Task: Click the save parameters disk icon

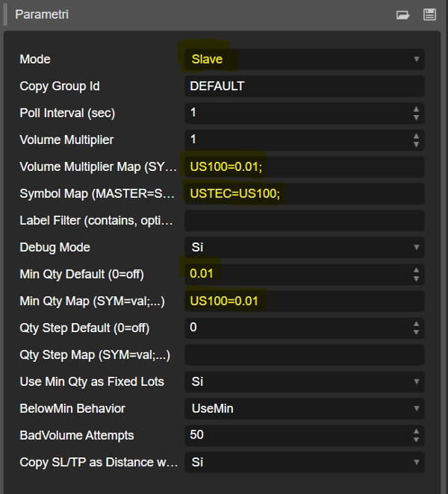Action: pyautogui.click(x=429, y=14)
